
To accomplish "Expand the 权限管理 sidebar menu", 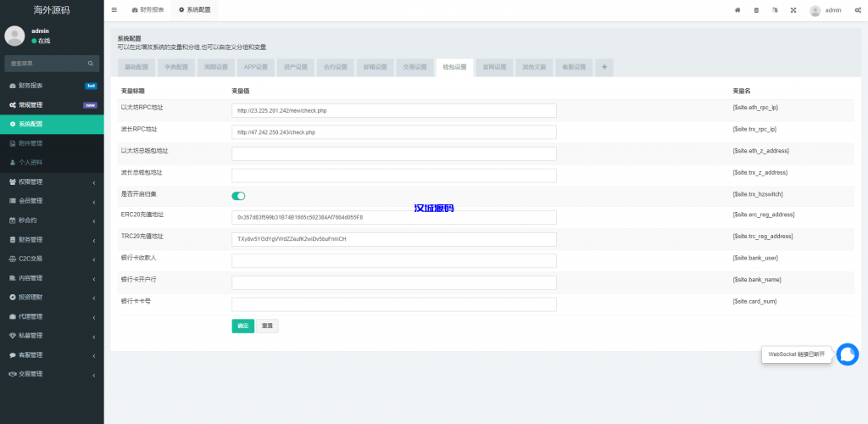I will tap(51, 181).
